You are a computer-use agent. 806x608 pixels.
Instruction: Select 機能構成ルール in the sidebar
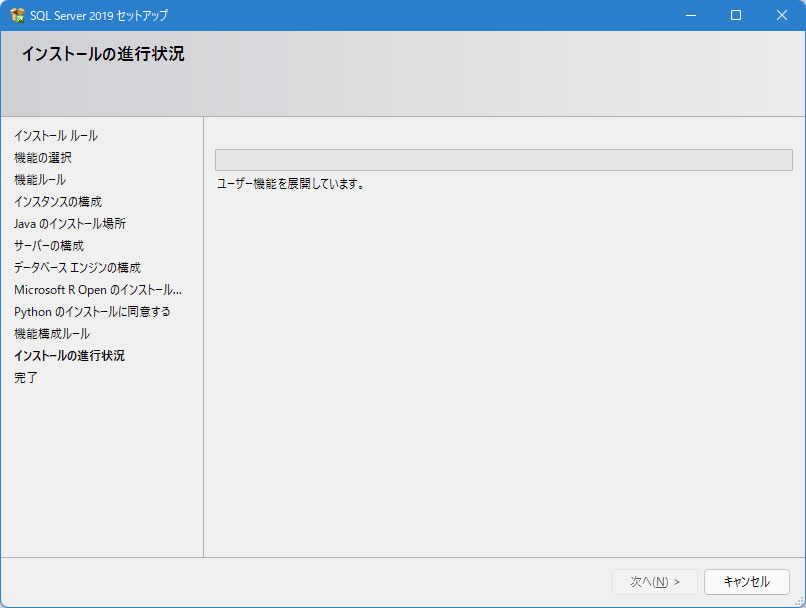(x=52, y=334)
